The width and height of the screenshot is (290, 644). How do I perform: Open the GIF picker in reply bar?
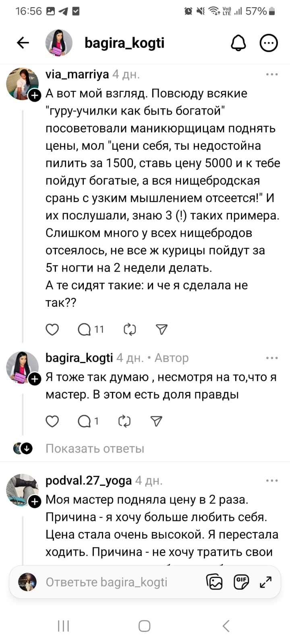pyautogui.click(x=241, y=582)
